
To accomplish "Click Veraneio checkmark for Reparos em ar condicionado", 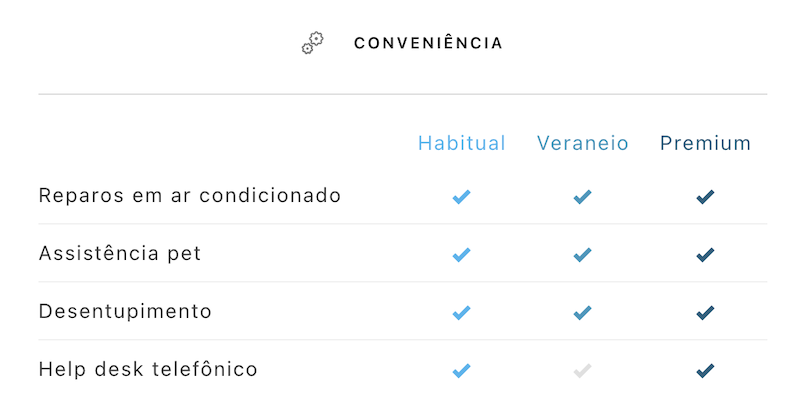I will pyautogui.click(x=582, y=197).
